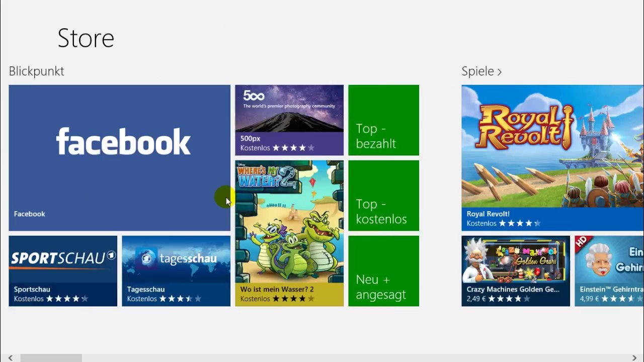Screen dimensions: 644x362
Task: Click the star rating of Royal Revolt!
Action: point(520,223)
